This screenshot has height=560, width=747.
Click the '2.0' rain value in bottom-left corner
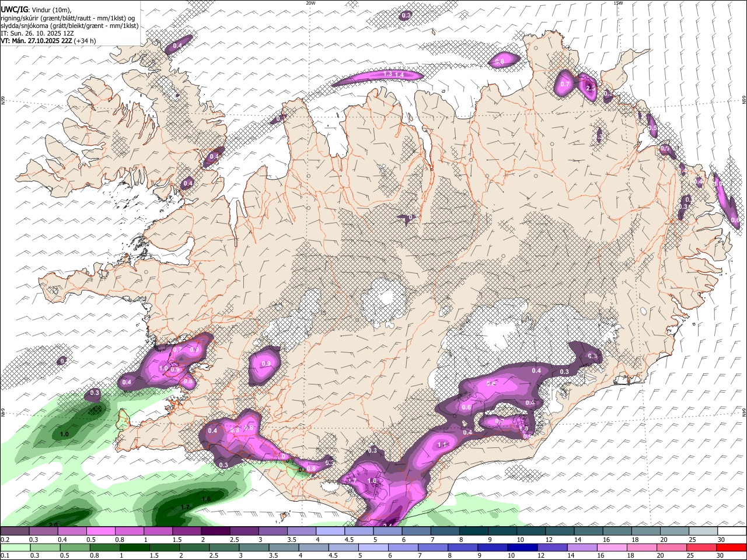coord(53,525)
